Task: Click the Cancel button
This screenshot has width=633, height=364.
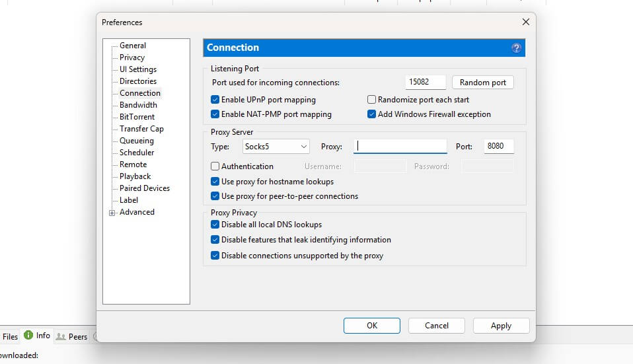Action: point(436,326)
